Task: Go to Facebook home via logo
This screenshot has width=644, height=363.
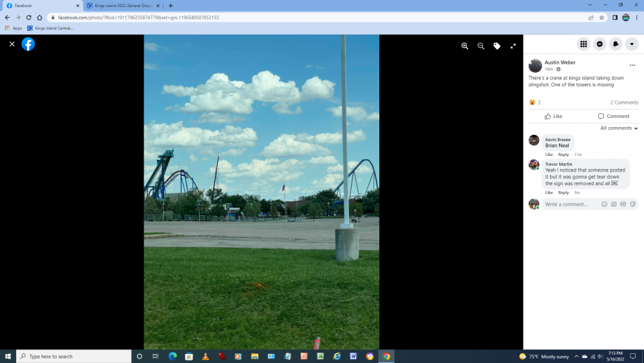Action: click(x=28, y=44)
